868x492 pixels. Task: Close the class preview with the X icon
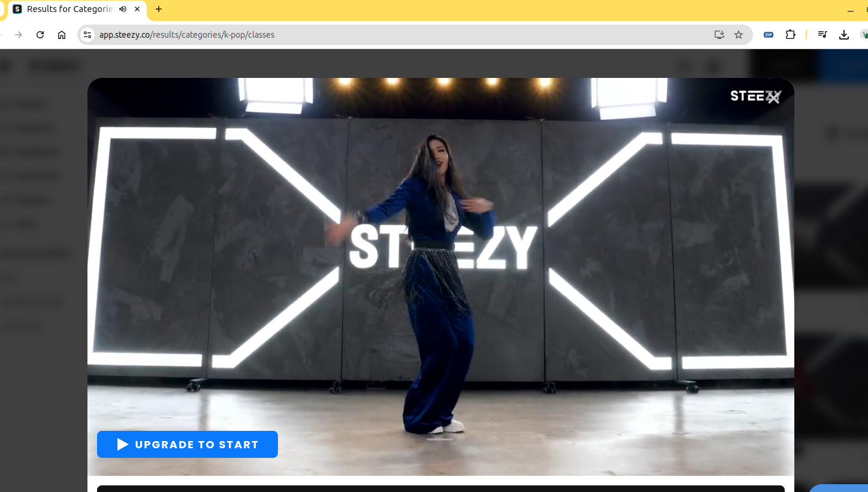click(774, 97)
